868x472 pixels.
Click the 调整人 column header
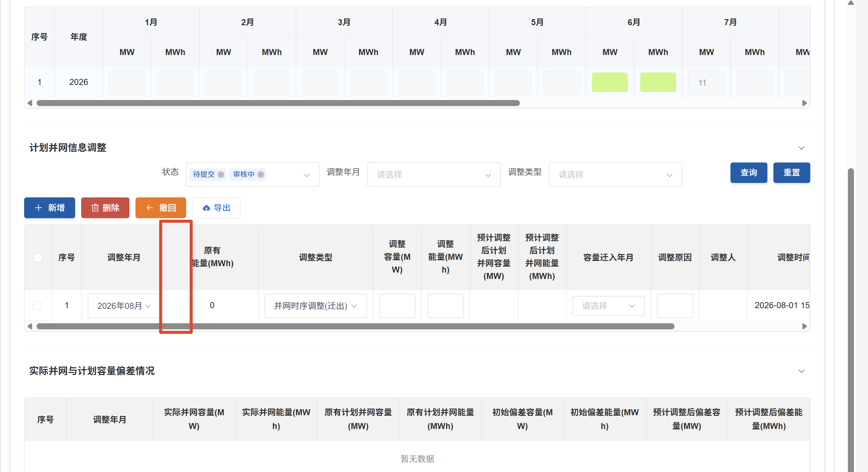pos(723,257)
